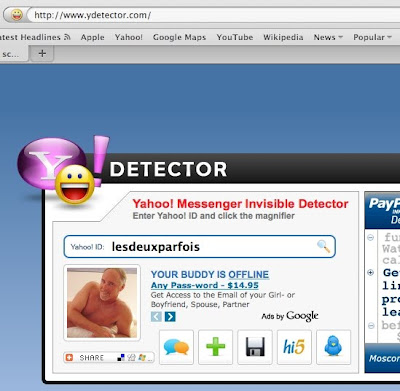Screen dimensions: 400x391
Task: Click the blue Twitter bird icon
Action: 333,347
